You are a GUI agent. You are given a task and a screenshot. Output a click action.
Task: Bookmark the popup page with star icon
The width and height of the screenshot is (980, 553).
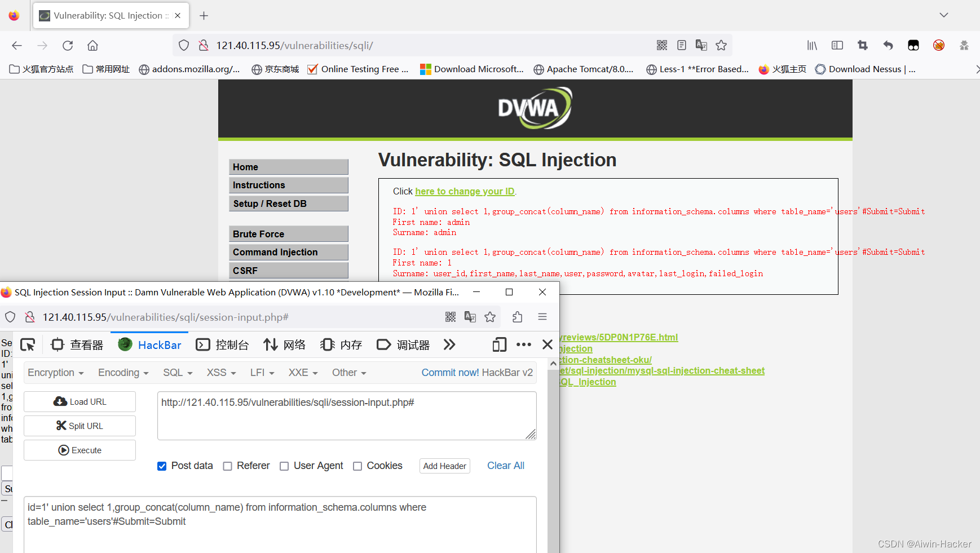490,317
